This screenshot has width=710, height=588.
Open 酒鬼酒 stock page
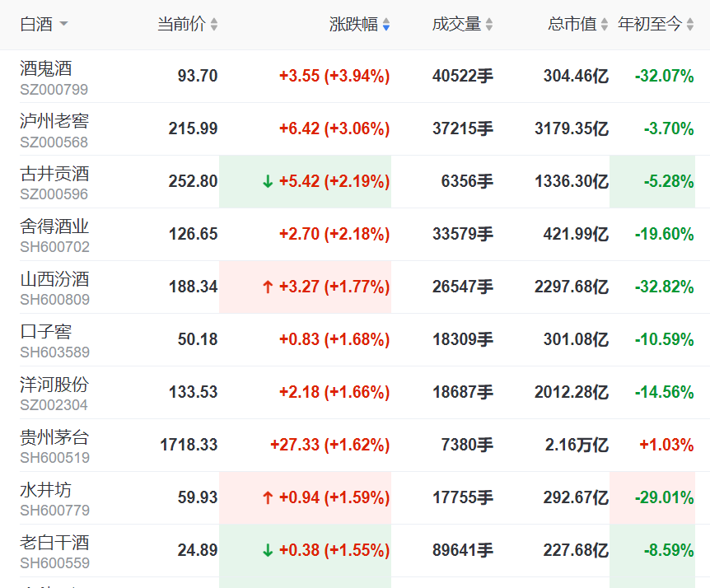[46, 69]
